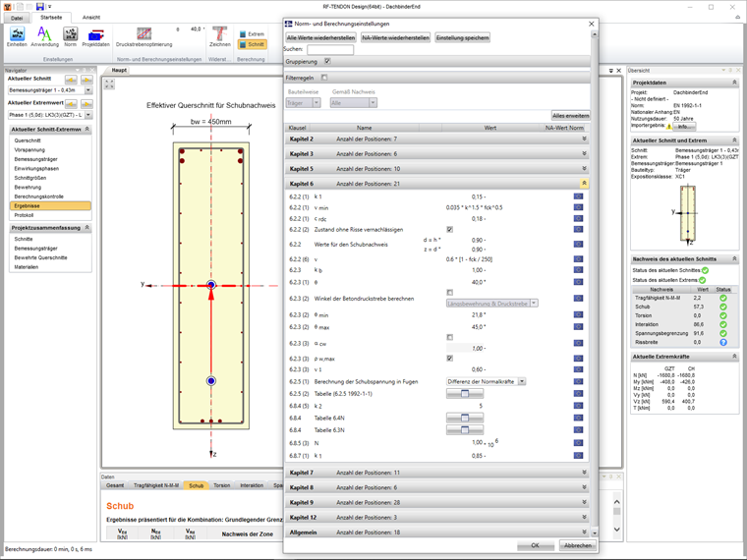The width and height of the screenshot is (747, 560).
Task: Open the Datei menu tab
Action: pos(17,18)
